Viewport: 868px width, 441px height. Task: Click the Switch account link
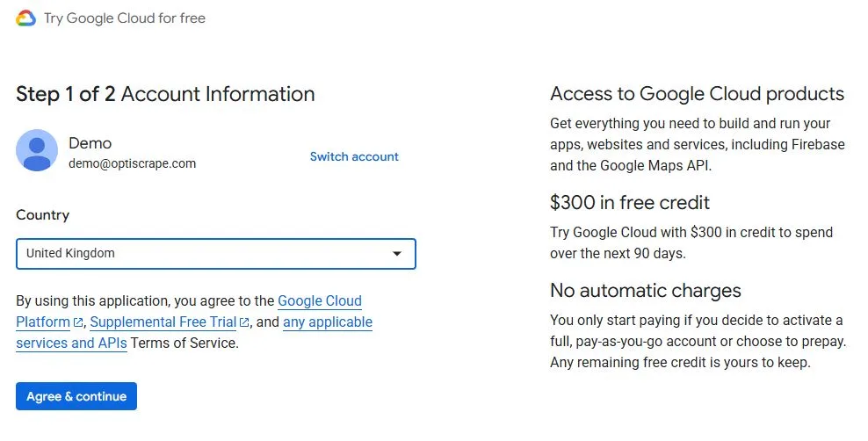354,156
